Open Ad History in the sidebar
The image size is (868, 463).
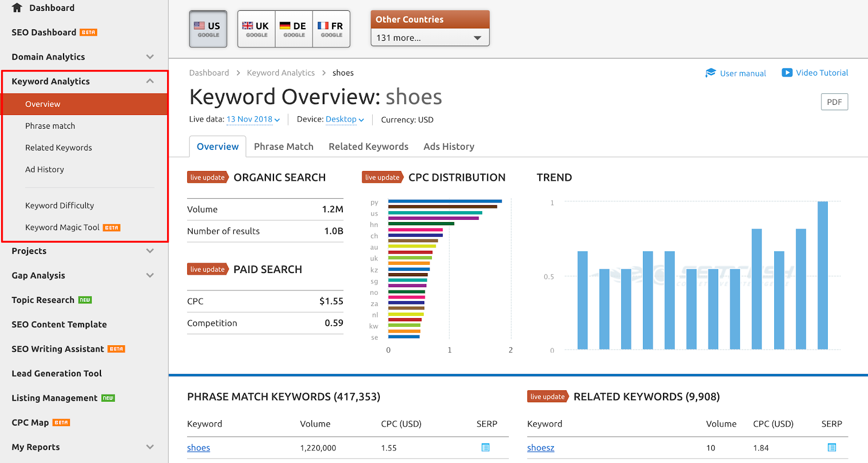point(44,169)
